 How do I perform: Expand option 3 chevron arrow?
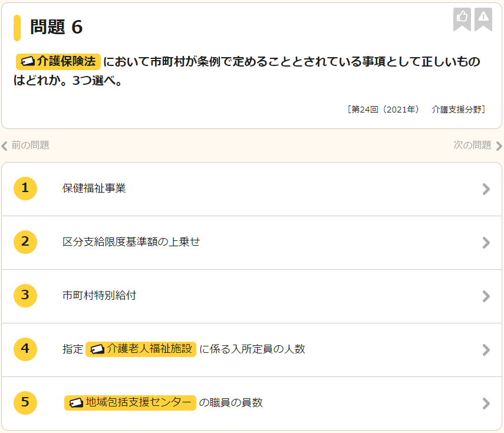[486, 296]
